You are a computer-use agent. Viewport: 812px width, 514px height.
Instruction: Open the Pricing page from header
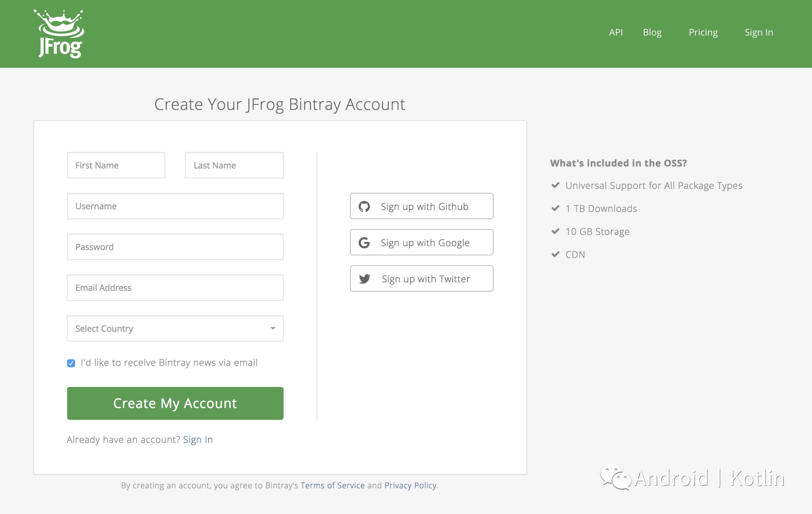click(703, 32)
